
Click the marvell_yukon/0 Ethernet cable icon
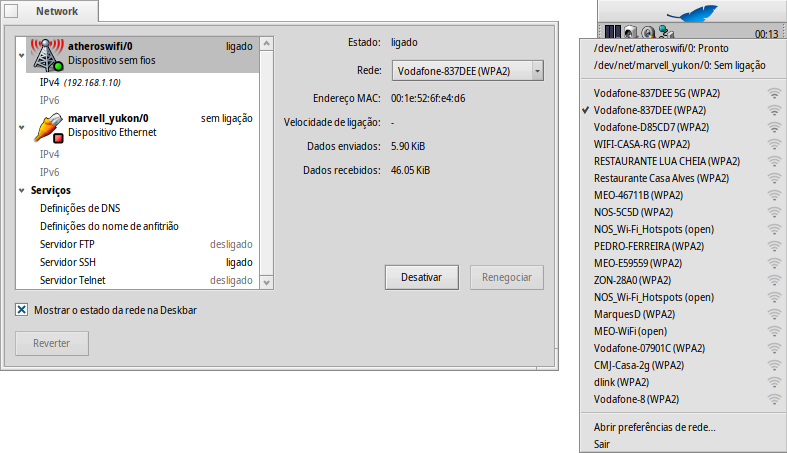tap(49, 127)
